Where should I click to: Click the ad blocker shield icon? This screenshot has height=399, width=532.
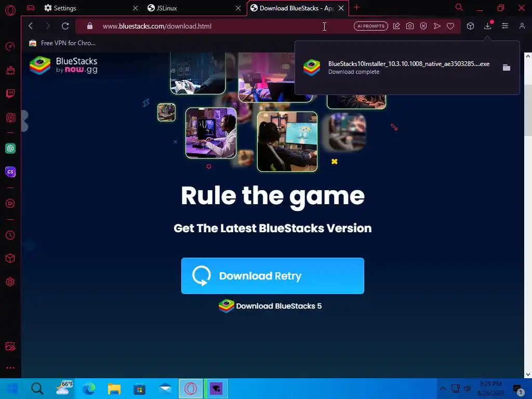tap(423, 26)
